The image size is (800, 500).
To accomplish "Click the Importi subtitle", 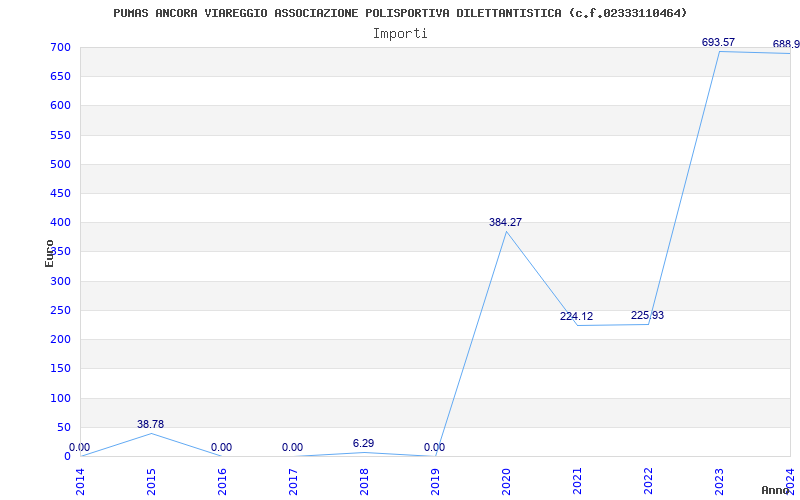I will coord(400,34).
